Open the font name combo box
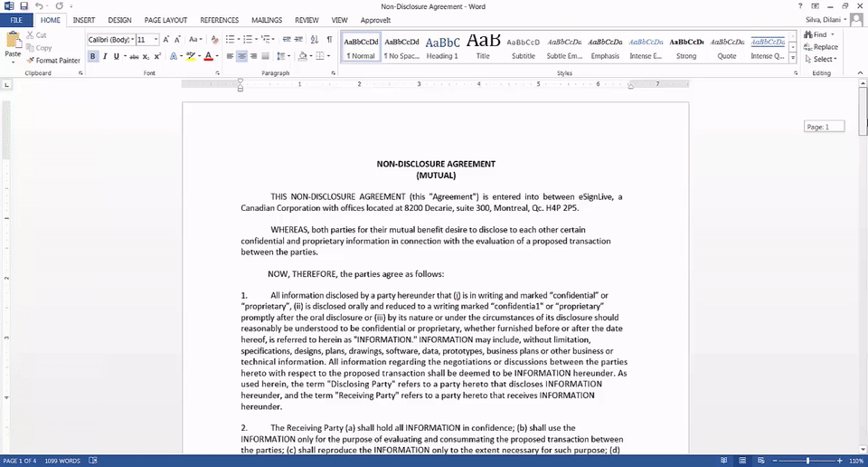 click(110, 39)
